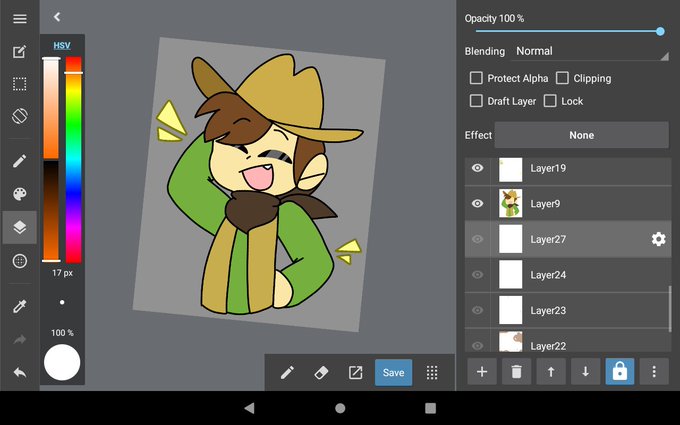Enable the Clipping checkbox
This screenshot has height=425, width=680.
click(562, 78)
